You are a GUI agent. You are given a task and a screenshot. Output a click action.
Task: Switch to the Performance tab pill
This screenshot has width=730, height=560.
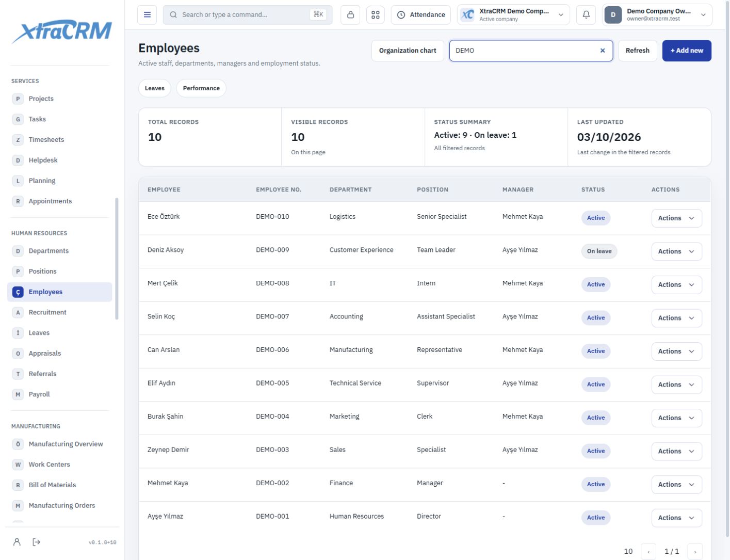(201, 88)
